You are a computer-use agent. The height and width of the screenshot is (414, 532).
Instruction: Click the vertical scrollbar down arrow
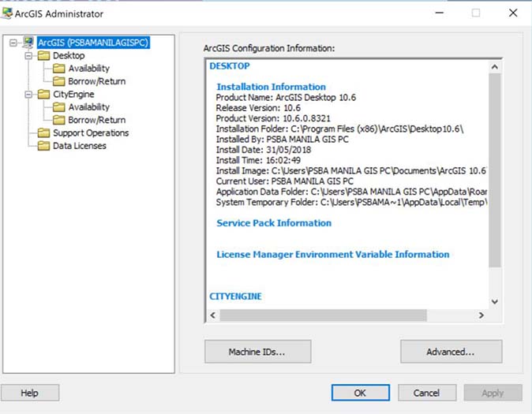pos(495,301)
